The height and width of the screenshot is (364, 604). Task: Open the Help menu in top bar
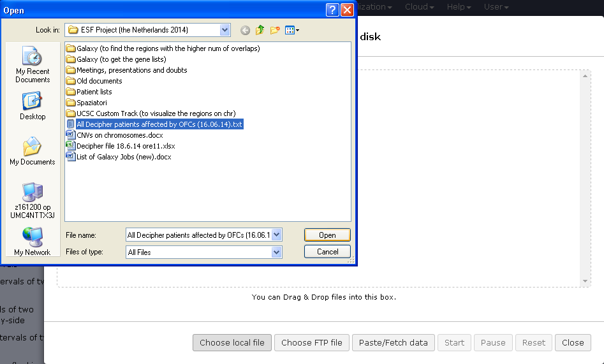(459, 7)
